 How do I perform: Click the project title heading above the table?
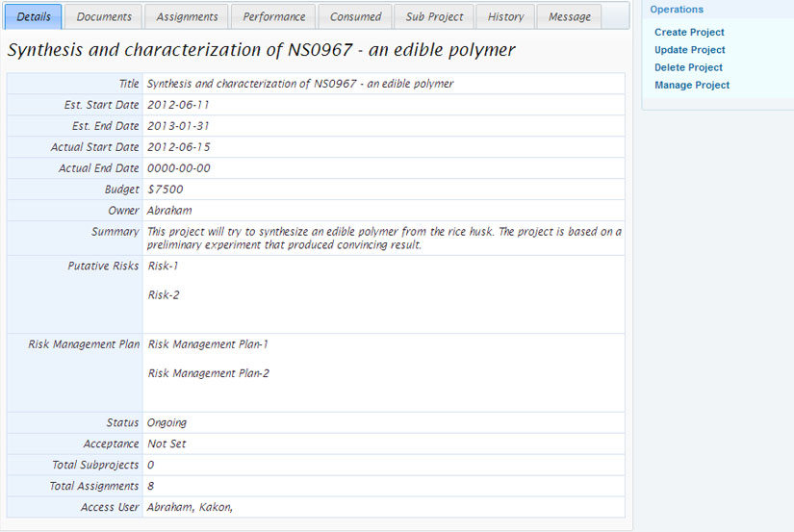click(262, 49)
